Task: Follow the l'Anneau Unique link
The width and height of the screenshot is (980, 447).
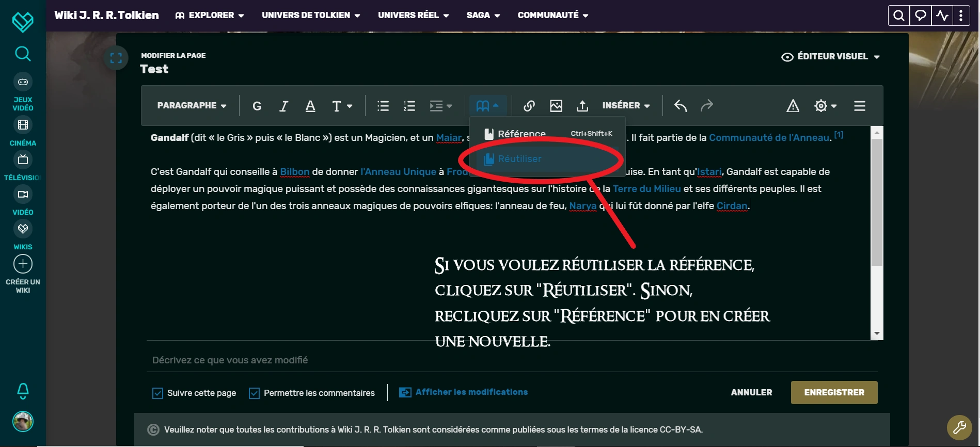Action: coord(399,172)
